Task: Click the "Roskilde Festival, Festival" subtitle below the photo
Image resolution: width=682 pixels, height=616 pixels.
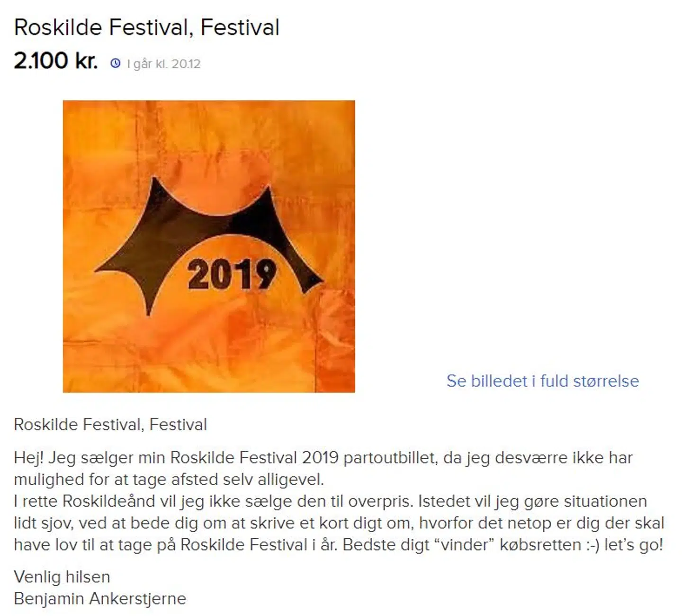Action: (x=110, y=425)
